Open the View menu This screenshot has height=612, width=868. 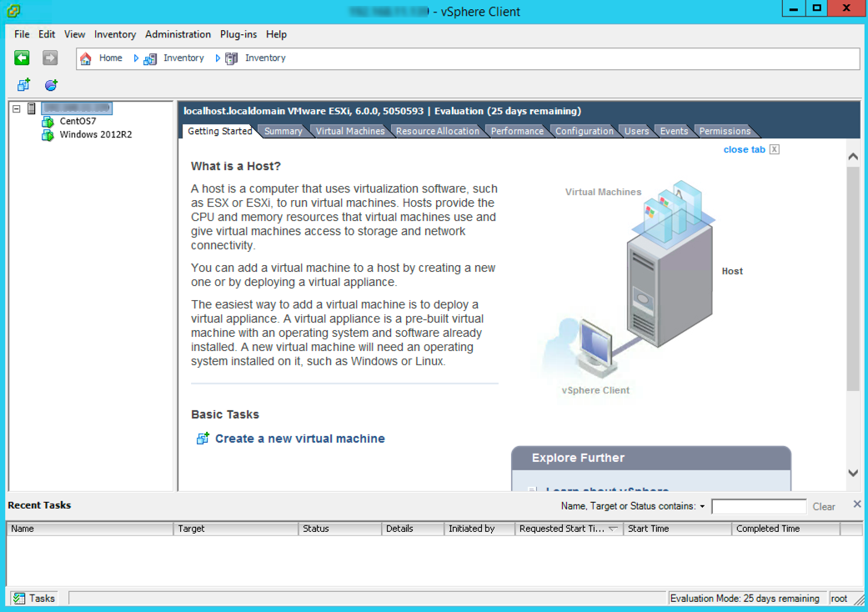[x=75, y=34]
